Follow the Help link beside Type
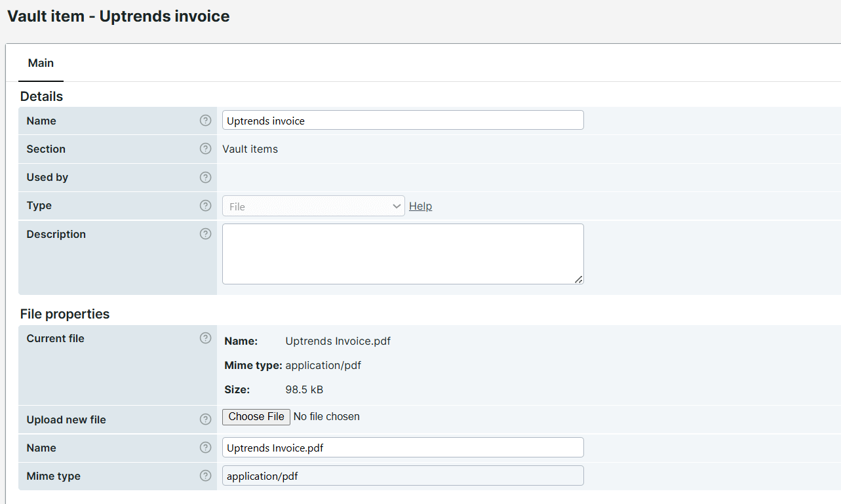The width and height of the screenshot is (841, 504). tap(420, 206)
